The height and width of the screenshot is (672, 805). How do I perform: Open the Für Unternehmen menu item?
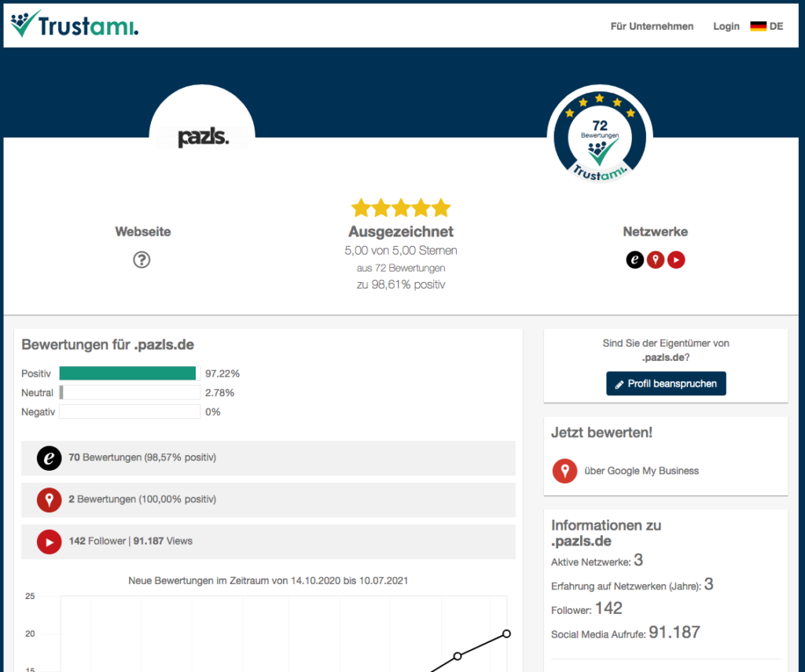pyautogui.click(x=652, y=26)
